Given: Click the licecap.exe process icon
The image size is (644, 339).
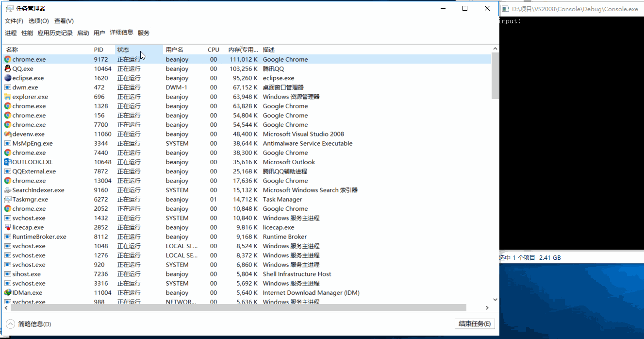Looking at the screenshot, I should (x=8, y=227).
